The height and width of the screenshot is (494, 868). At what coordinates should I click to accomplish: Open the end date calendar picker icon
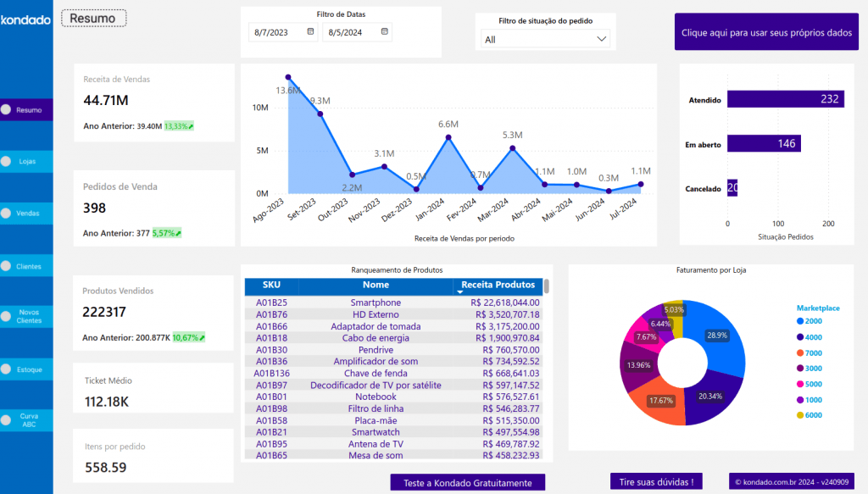[385, 32]
